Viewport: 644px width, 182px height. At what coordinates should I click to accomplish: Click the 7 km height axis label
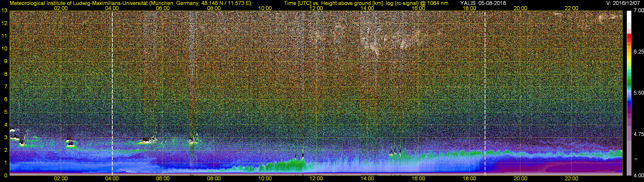(6, 87)
